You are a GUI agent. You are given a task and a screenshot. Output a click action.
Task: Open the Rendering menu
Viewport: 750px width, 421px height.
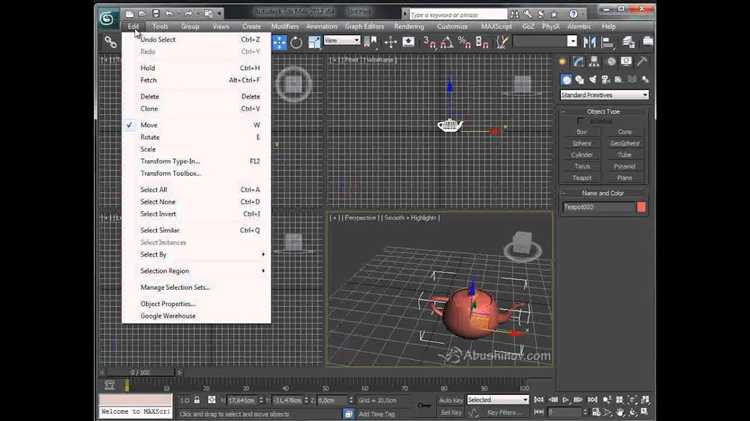point(409,27)
